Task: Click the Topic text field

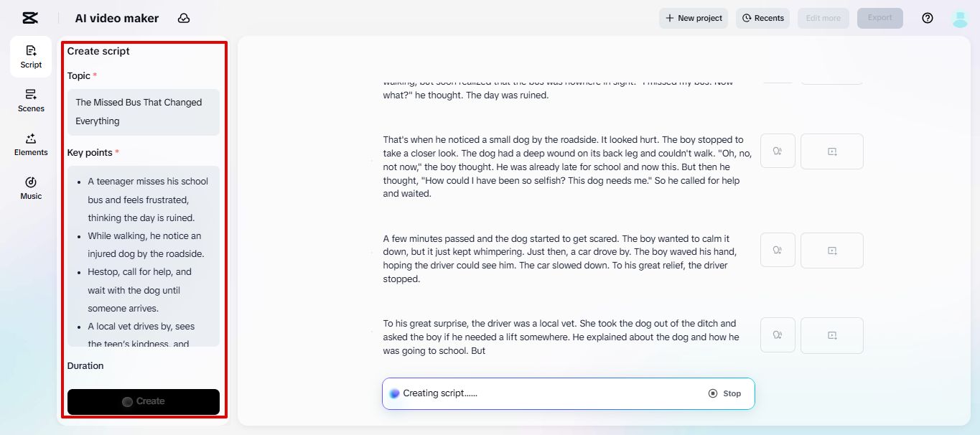Action: (144, 112)
